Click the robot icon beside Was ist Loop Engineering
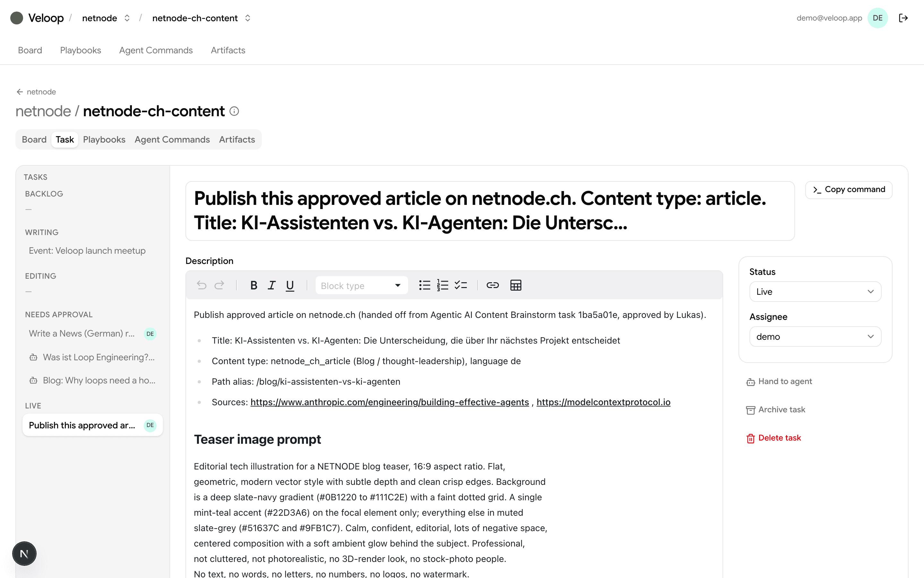The image size is (924, 578). click(34, 357)
